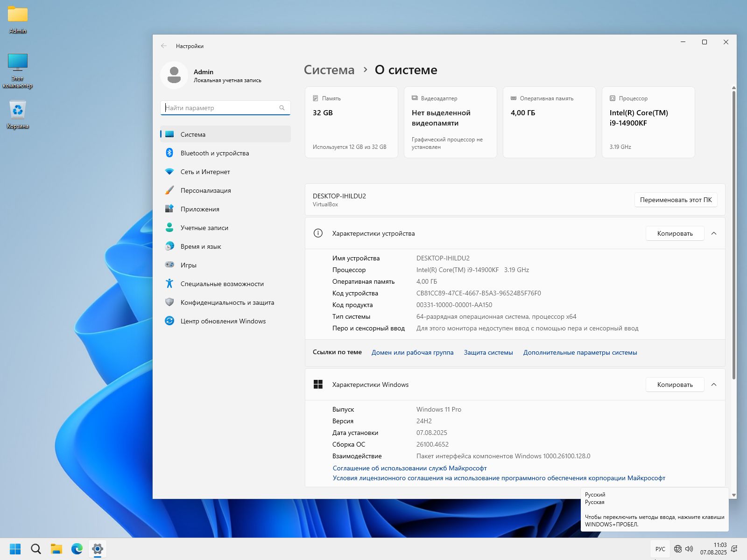Click scrollbar down arrow in Settings
The image size is (747, 560).
click(x=733, y=495)
